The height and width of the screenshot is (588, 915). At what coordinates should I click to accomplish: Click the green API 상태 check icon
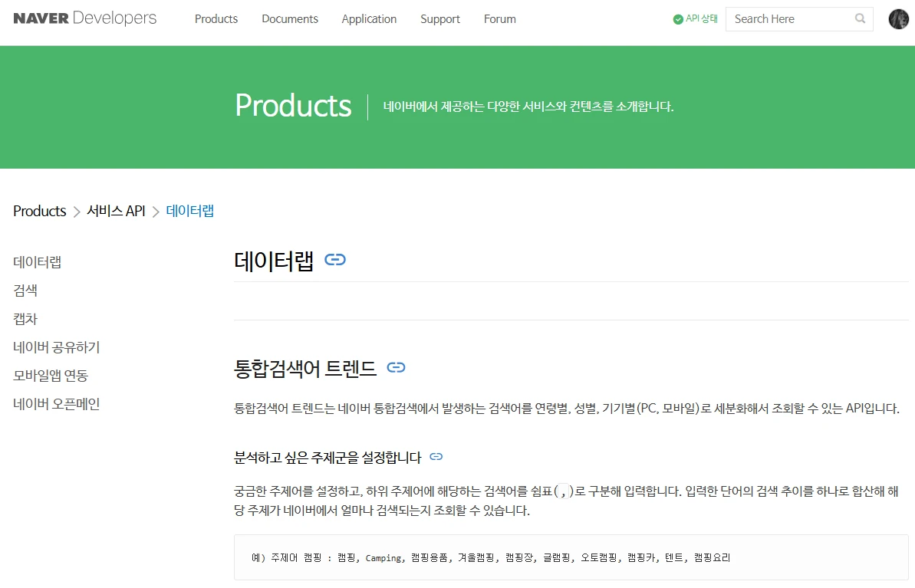(678, 19)
